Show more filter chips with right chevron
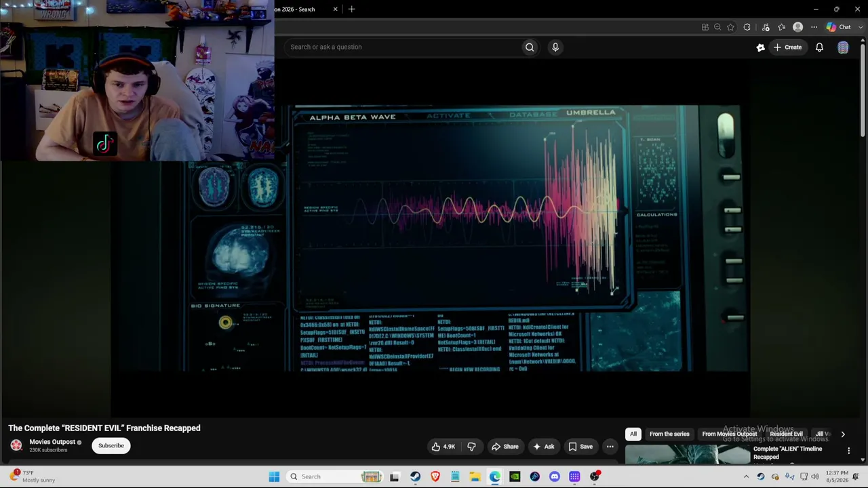This screenshot has height=488, width=868. coord(843,434)
